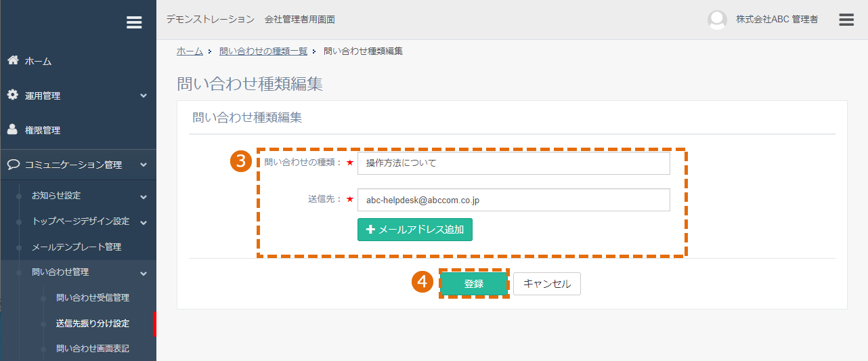868x361 pixels.
Task: Click the メールアドレス追加 button
Action: pyautogui.click(x=415, y=230)
